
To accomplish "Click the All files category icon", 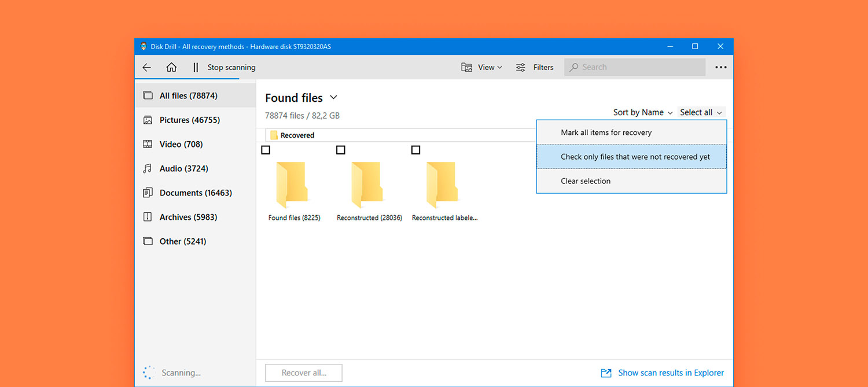I will coord(148,95).
